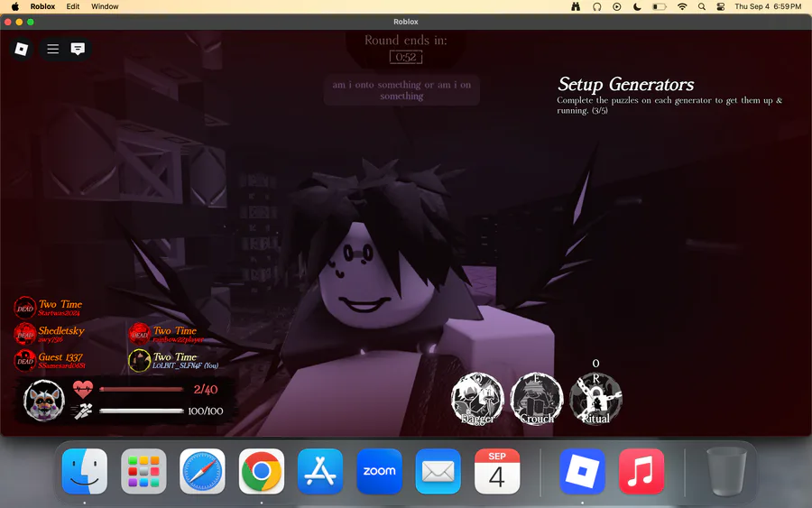
Task: Toggle Focus moon icon in menu bar
Action: [637, 6]
